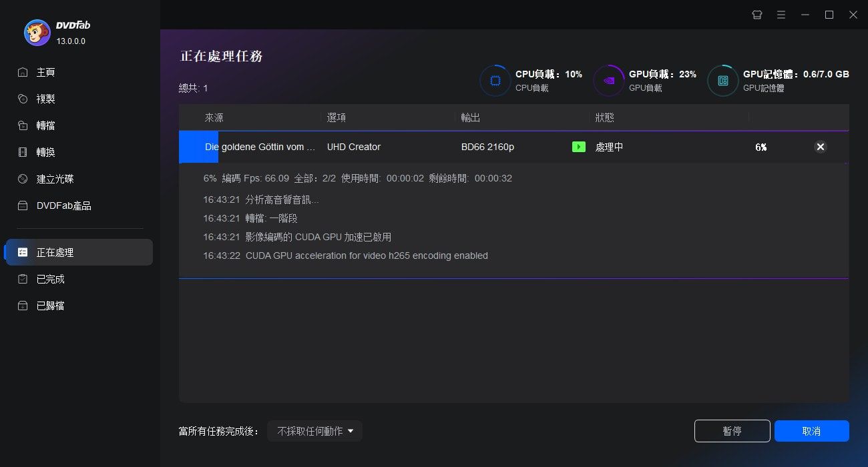Click the green play status icon

tap(579, 147)
